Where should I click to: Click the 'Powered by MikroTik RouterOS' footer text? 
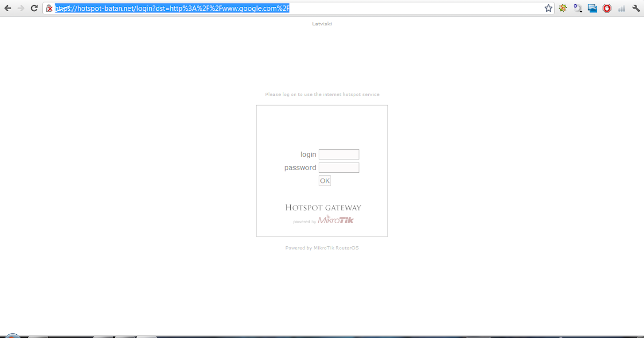point(322,248)
